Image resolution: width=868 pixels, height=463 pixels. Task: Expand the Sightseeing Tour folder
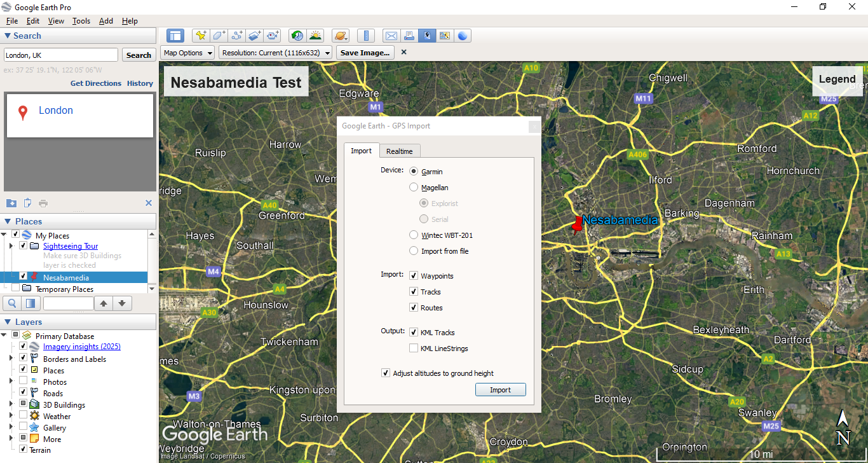pos(11,246)
